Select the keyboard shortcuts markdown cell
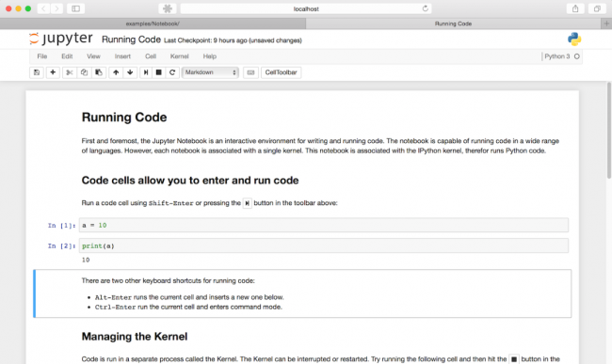612x364 pixels. [x=302, y=293]
